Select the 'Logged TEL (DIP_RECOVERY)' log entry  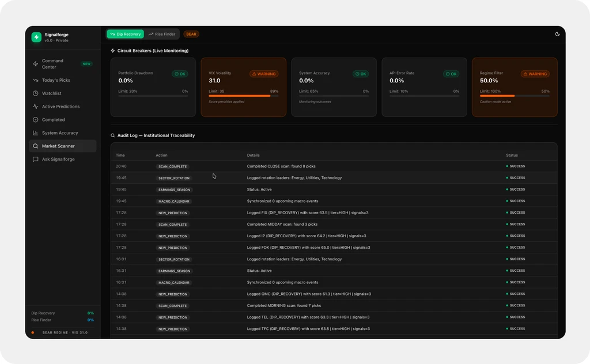pyautogui.click(x=308, y=317)
